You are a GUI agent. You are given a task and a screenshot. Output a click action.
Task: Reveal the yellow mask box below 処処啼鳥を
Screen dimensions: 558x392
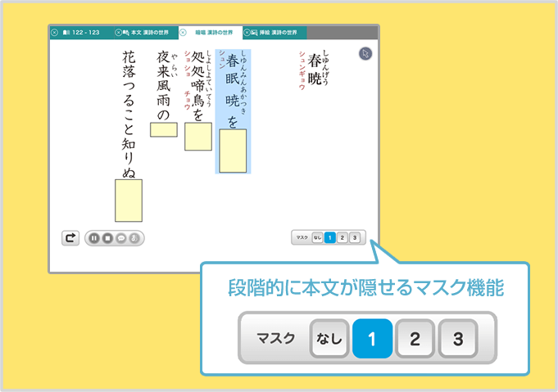click(x=198, y=137)
